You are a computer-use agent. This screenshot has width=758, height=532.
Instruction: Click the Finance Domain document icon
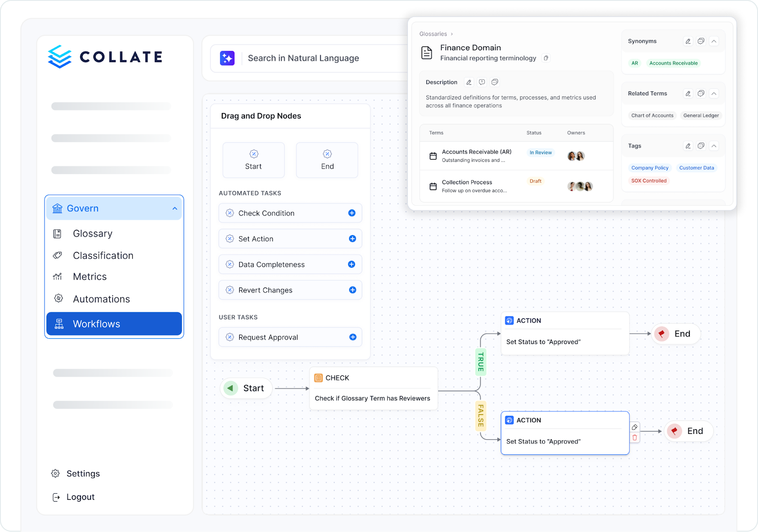tap(427, 53)
